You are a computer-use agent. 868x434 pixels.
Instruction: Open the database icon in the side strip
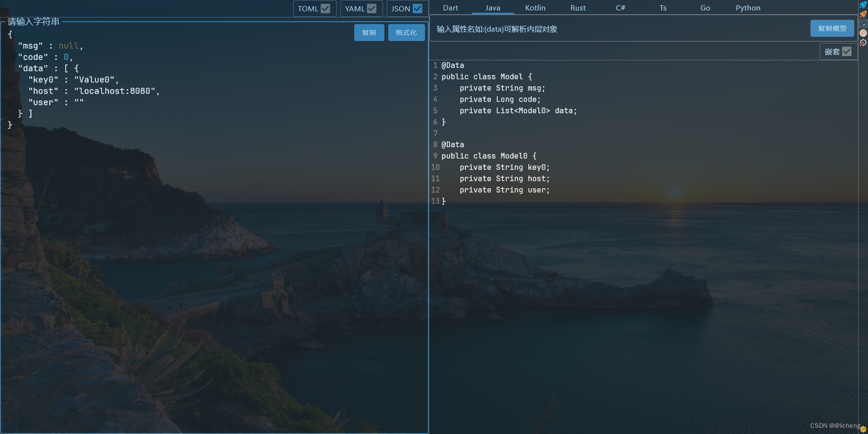coord(863,33)
